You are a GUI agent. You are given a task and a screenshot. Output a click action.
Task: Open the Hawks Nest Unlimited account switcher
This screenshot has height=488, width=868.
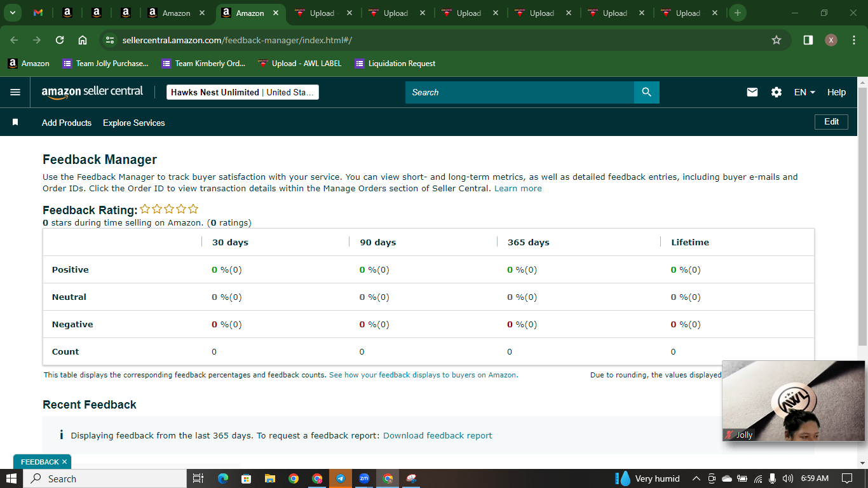point(243,92)
